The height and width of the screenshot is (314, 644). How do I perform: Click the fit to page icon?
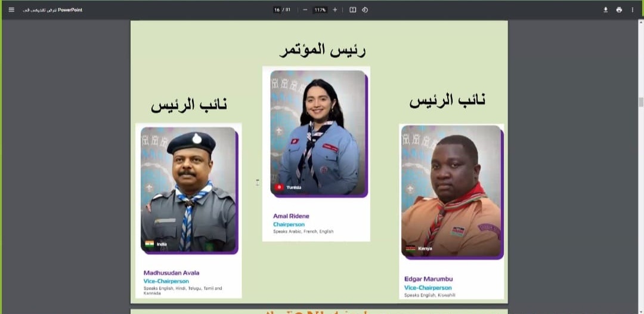click(352, 10)
